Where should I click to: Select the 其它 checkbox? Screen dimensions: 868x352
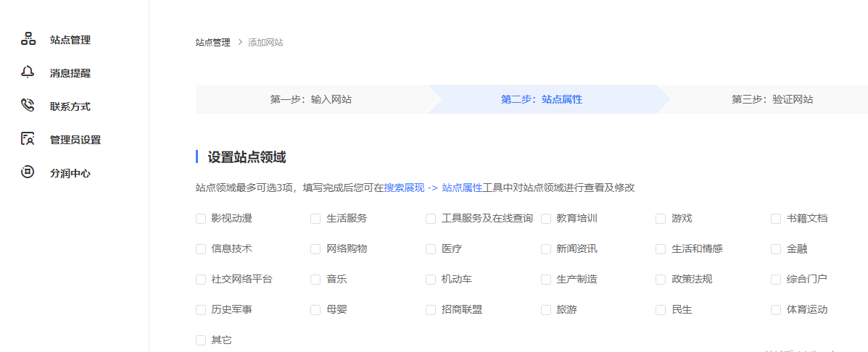point(201,340)
